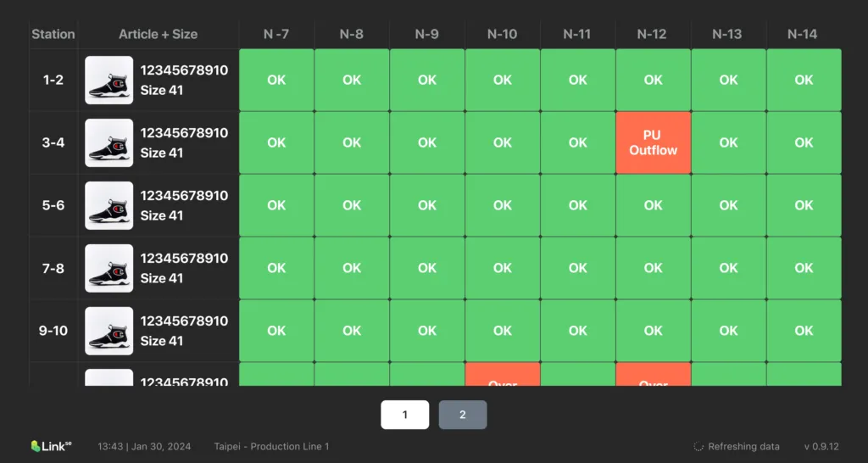This screenshot has width=868, height=463.
Task: Open the shoe thumbnail for station 7-8
Action: [109, 268]
